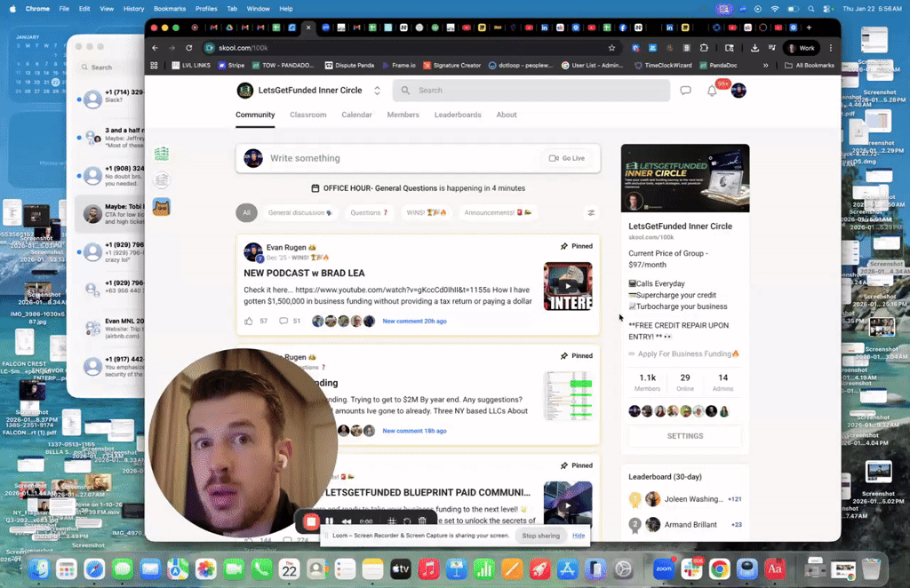Click the 14 Admins stat

[x=722, y=382]
